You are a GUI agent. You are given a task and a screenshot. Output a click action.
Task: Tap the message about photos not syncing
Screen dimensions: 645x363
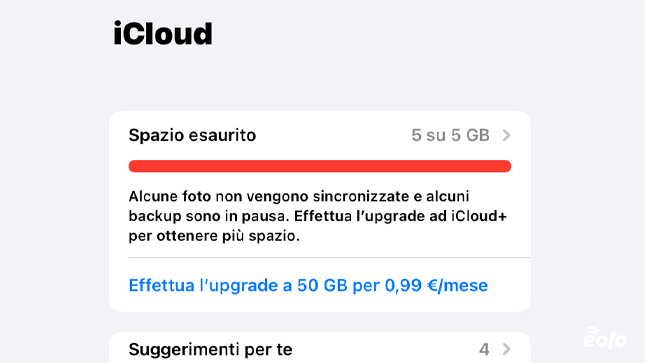318,216
